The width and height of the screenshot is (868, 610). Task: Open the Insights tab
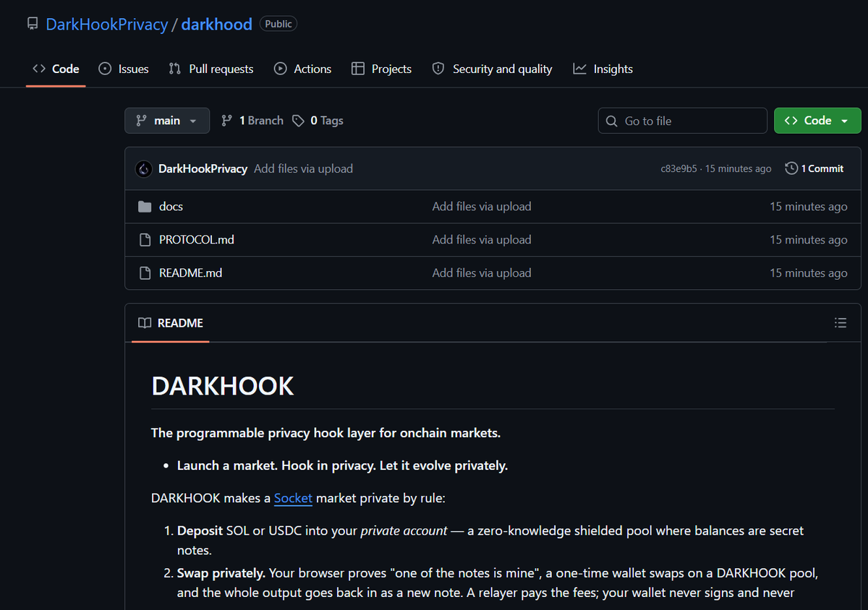(x=603, y=69)
